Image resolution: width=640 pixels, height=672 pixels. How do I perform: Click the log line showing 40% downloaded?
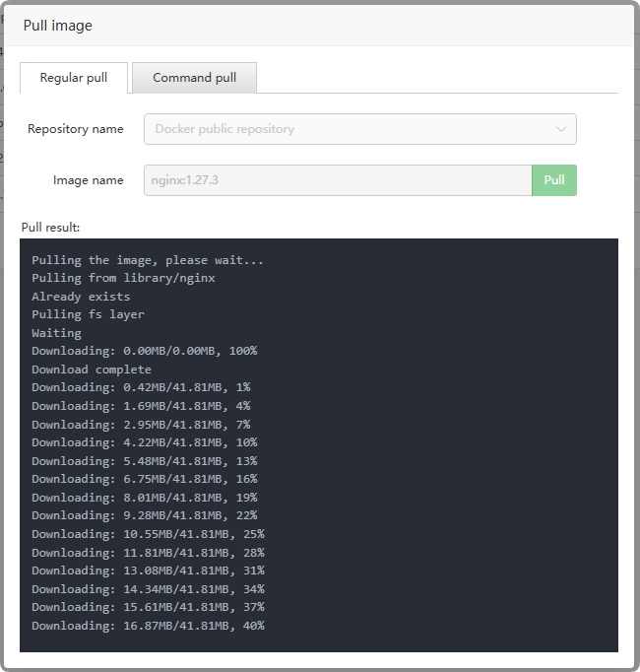click(x=148, y=626)
